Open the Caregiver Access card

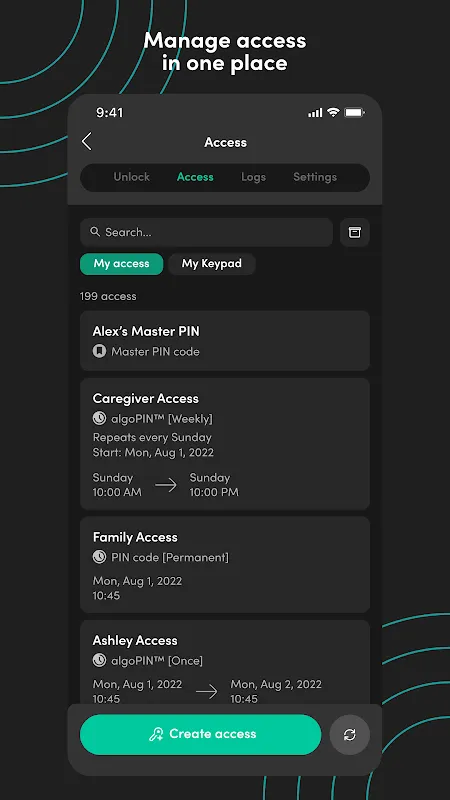(x=224, y=443)
